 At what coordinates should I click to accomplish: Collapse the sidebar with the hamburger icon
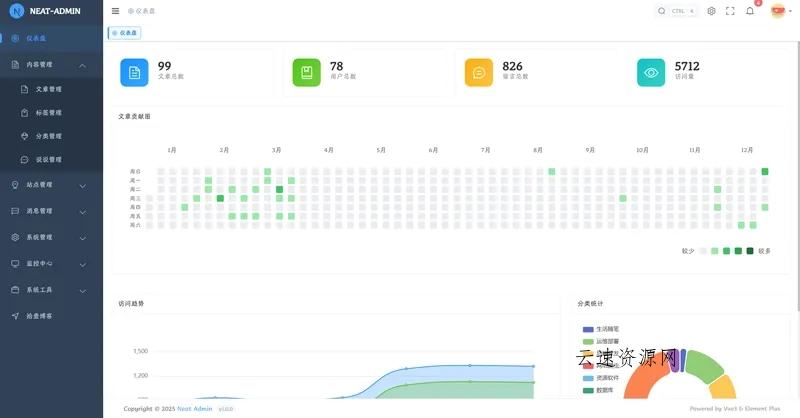[x=115, y=11]
